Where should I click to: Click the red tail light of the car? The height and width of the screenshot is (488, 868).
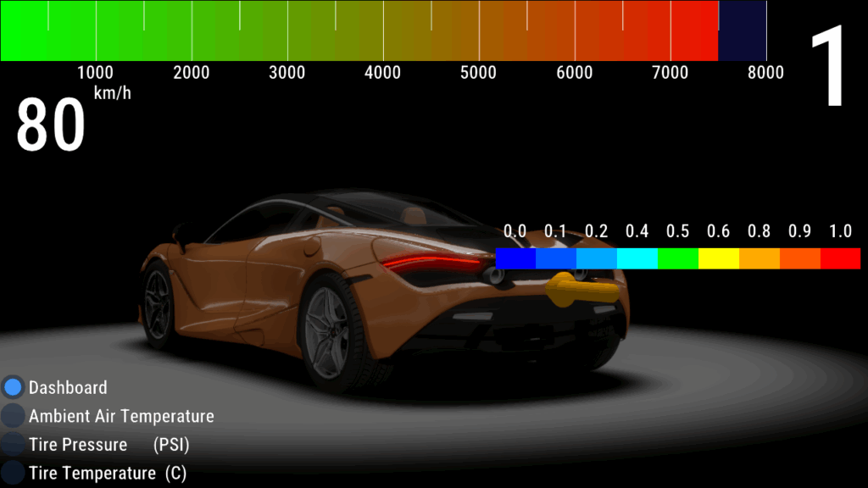[x=431, y=262]
